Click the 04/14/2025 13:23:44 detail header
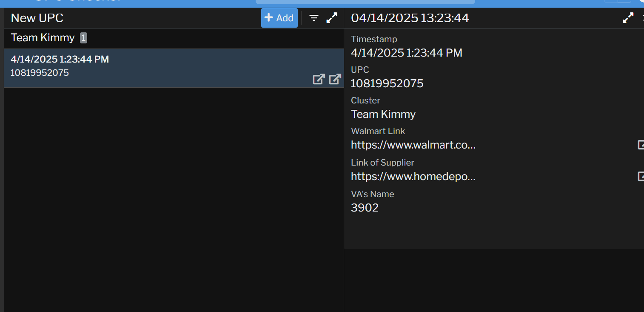 pyautogui.click(x=410, y=18)
